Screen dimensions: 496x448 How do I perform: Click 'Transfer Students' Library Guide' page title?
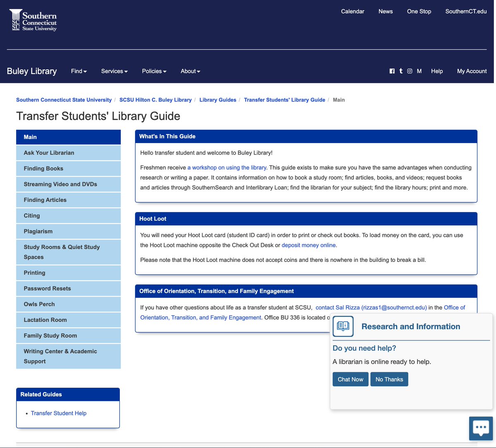click(x=98, y=116)
